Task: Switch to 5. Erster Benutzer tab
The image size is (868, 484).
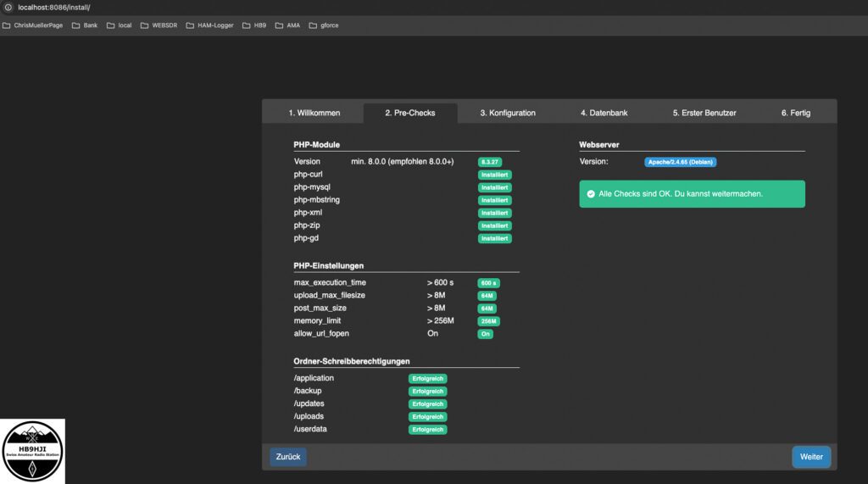Action: coord(704,113)
